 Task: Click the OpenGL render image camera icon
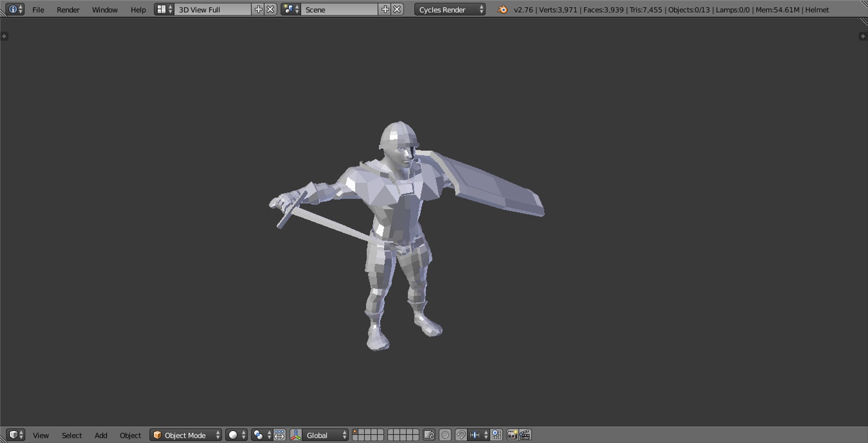512,435
